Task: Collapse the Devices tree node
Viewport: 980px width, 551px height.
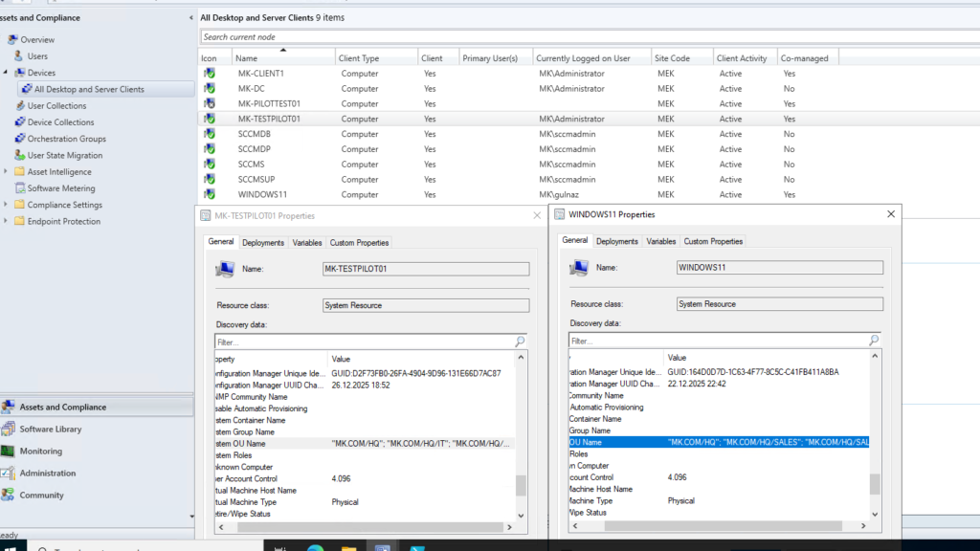Action: pos(6,73)
